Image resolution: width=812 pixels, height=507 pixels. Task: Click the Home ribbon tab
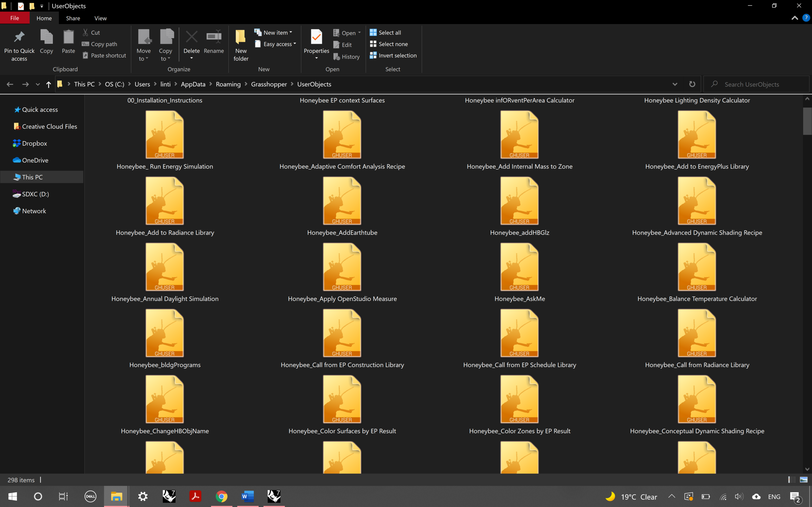click(x=44, y=18)
